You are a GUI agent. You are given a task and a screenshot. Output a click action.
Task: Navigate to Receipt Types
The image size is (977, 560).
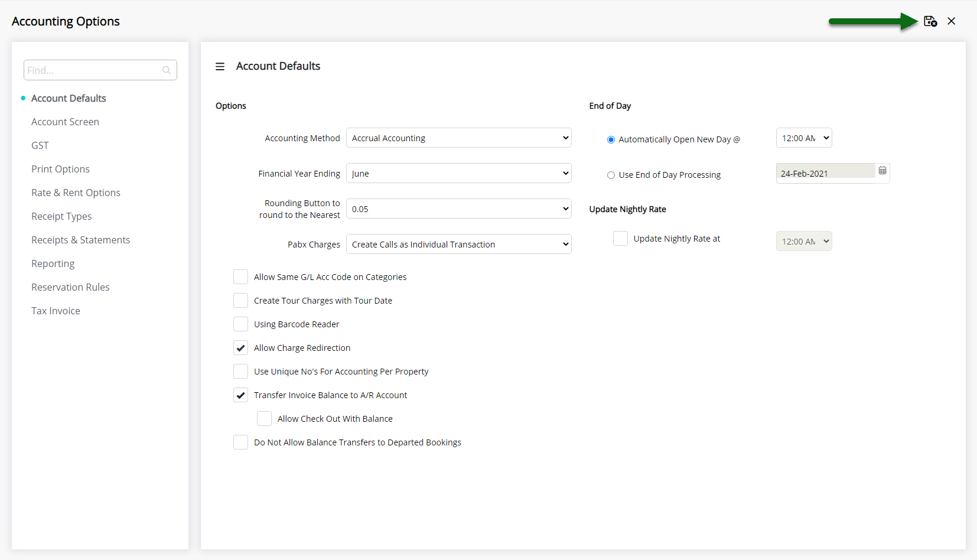(61, 216)
